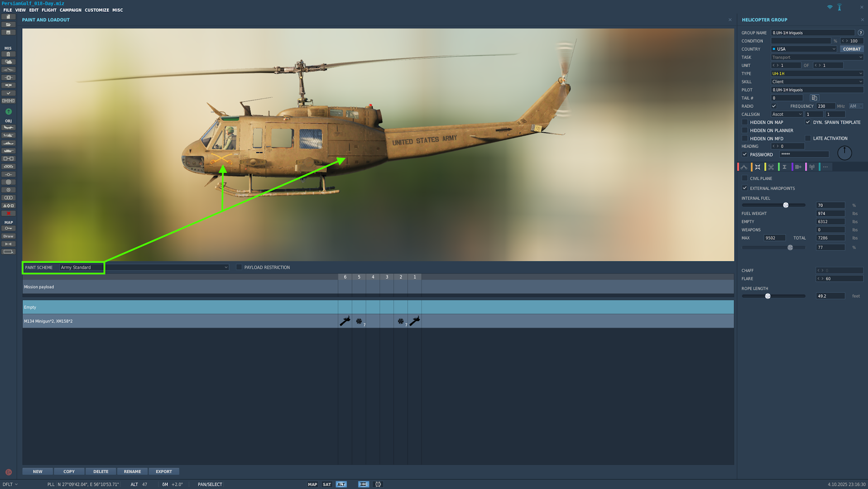Image resolution: width=868 pixels, height=489 pixels.
Task: Open the AM modulation dropdown
Action: pos(856,106)
